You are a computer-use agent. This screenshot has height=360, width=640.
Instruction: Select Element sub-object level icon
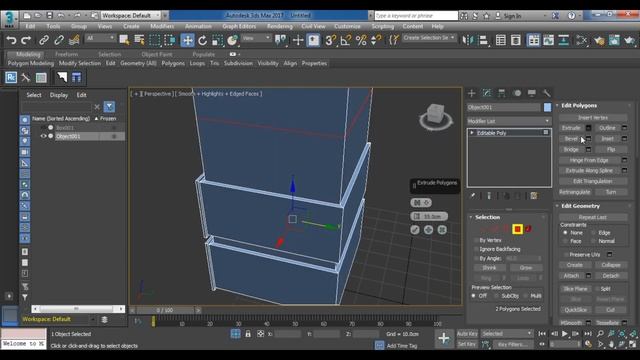[528, 229]
